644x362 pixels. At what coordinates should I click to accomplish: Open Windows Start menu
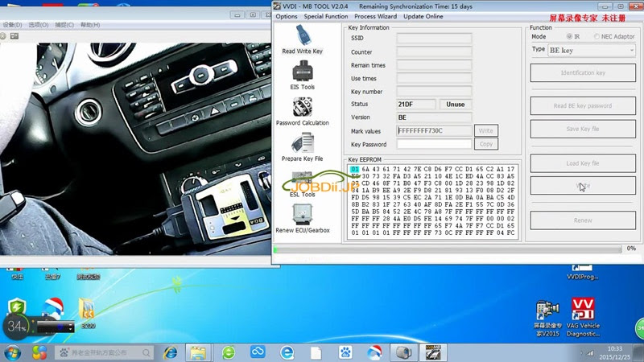tap(13, 352)
